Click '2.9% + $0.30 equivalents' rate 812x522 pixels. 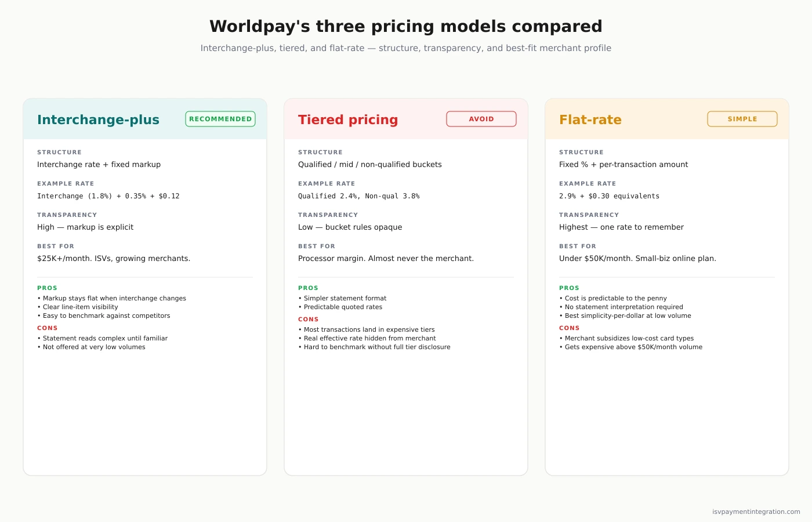point(609,196)
